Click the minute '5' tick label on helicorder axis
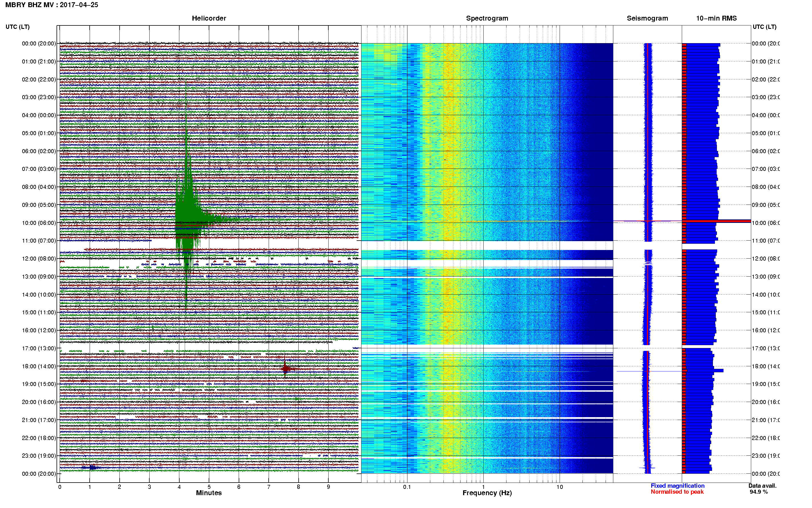 pos(209,487)
